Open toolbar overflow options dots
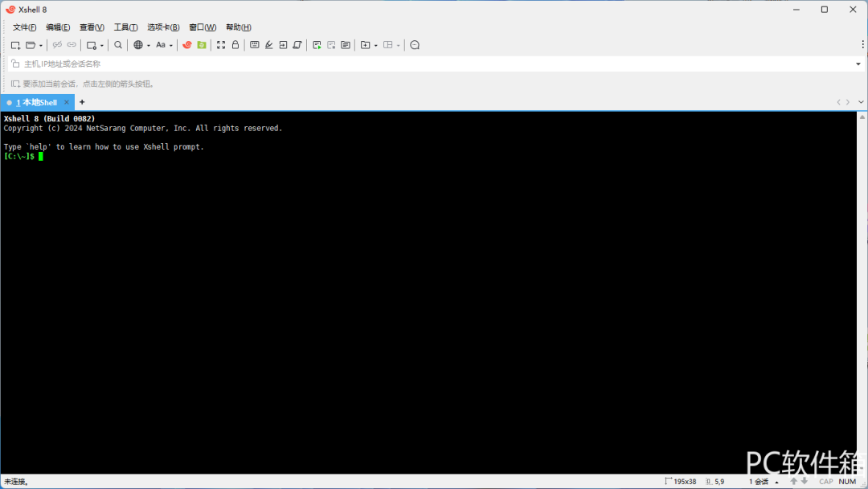Viewport: 868px width, 489px height. [x=862, y=45]
